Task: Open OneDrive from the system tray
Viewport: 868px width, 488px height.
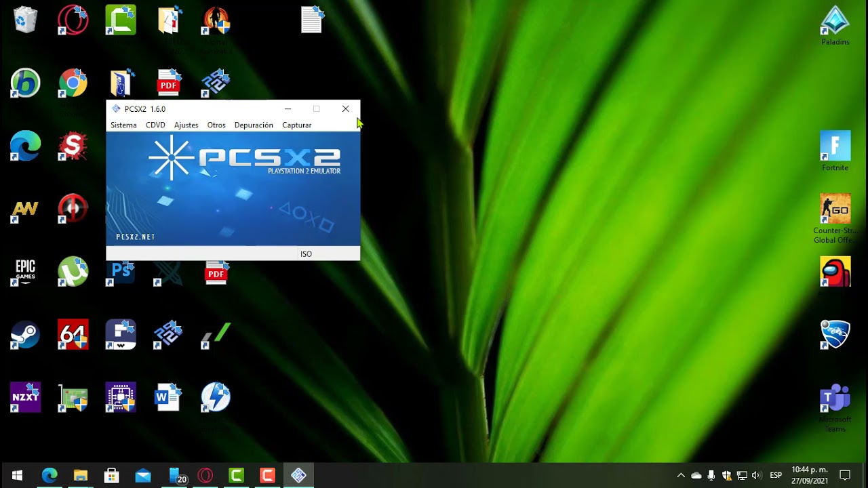Action: [696, 475]
